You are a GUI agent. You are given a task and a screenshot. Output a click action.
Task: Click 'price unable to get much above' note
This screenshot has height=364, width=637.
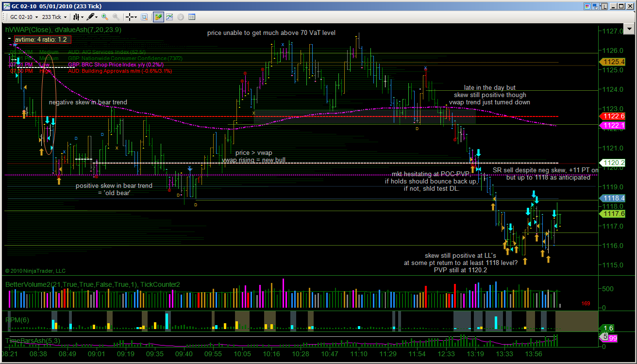[x=271, y=33]
